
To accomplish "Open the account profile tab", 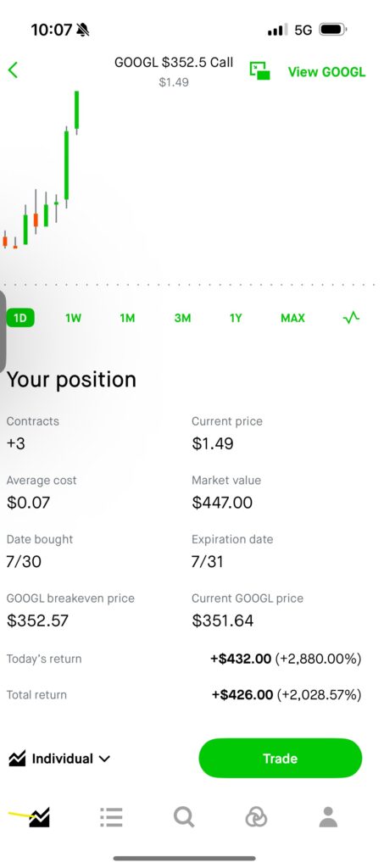I will click(328, 816).
